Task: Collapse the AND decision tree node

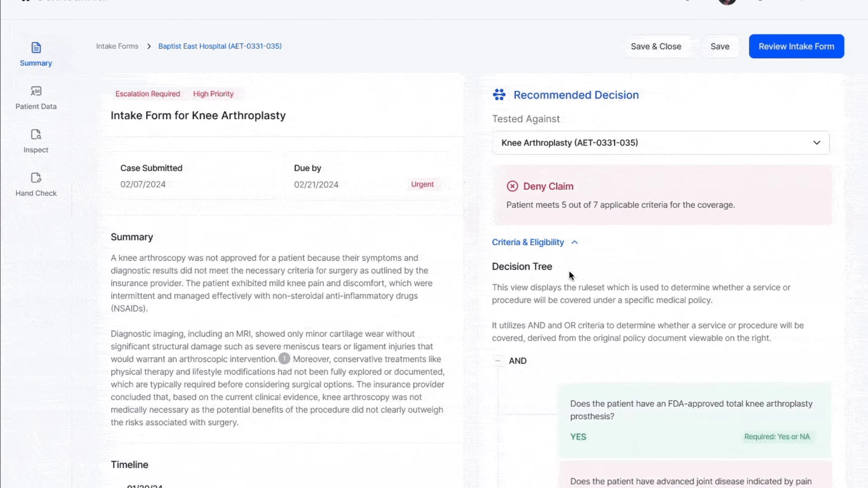Action: tap(498, 361)
